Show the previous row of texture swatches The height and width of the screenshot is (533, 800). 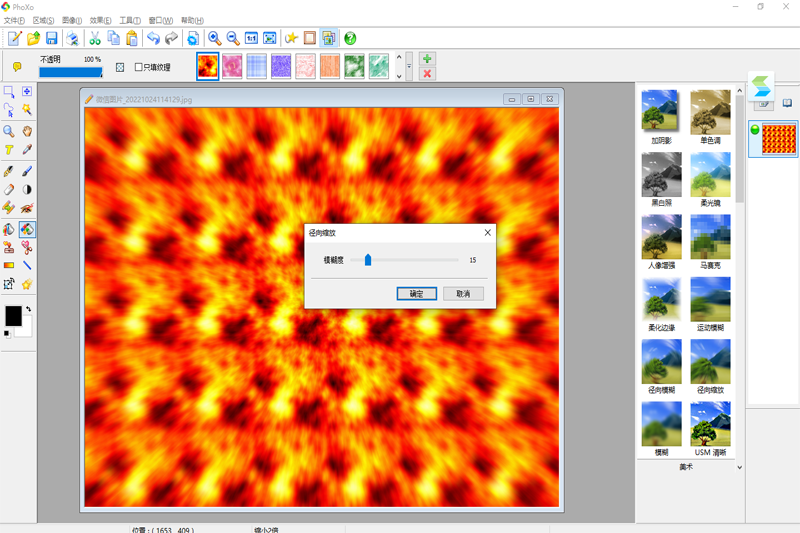coord(399,57)
